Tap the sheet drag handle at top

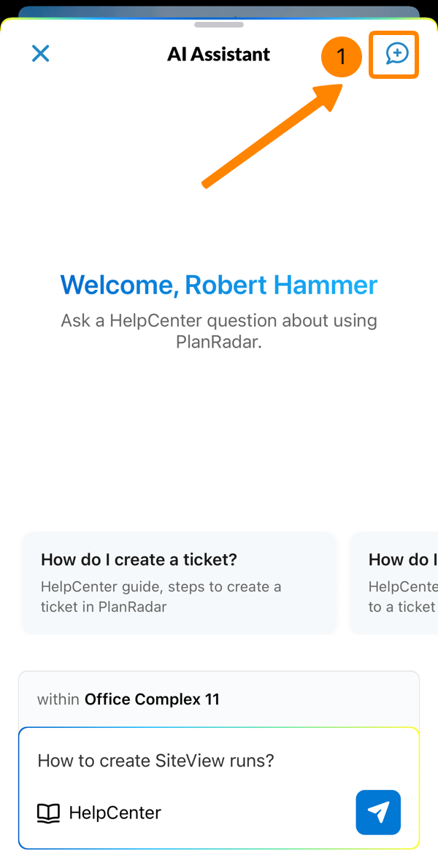tap(219, 24)
